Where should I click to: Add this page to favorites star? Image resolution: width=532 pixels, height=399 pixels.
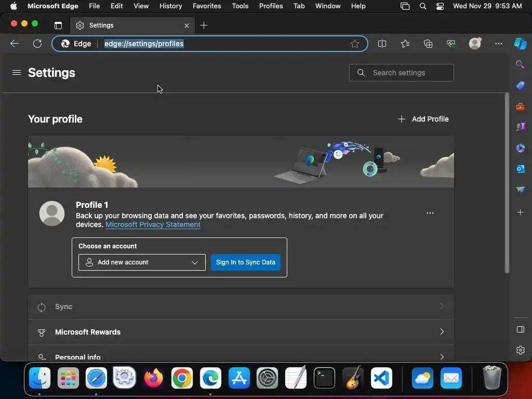(354, 44)
